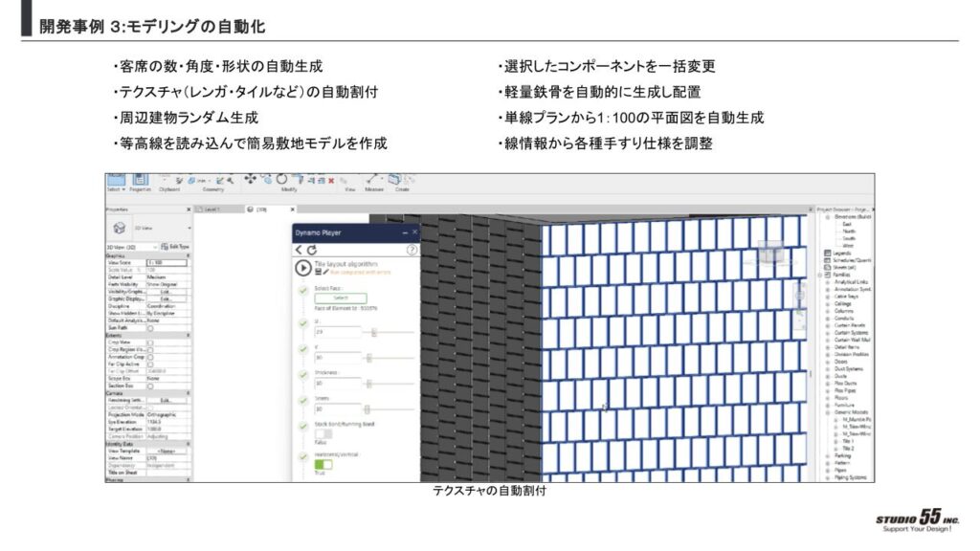The image size is (980, 551).
Task: Click the thickness input field
Action: [338, 384]
